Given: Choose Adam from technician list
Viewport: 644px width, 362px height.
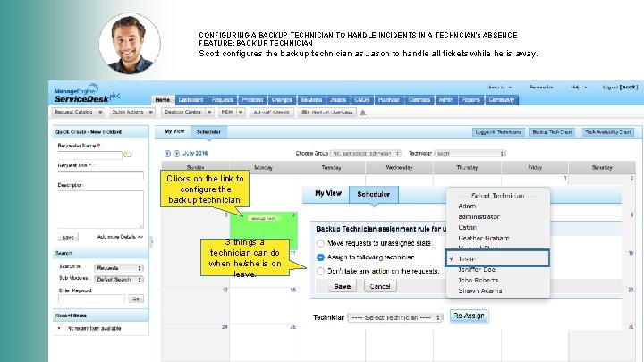Looking at the screenshot, I should coord(467,206).
